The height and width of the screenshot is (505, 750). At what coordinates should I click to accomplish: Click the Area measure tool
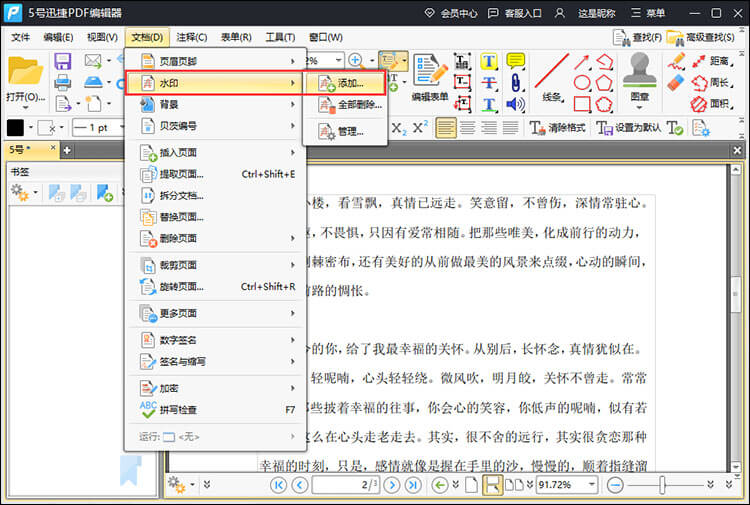713,104
